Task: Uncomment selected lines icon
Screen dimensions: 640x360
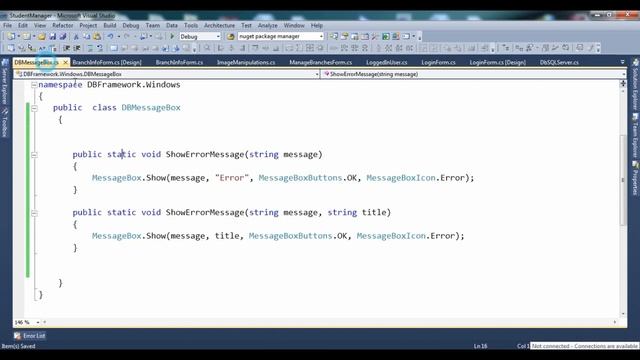Action: pos(100,48)
